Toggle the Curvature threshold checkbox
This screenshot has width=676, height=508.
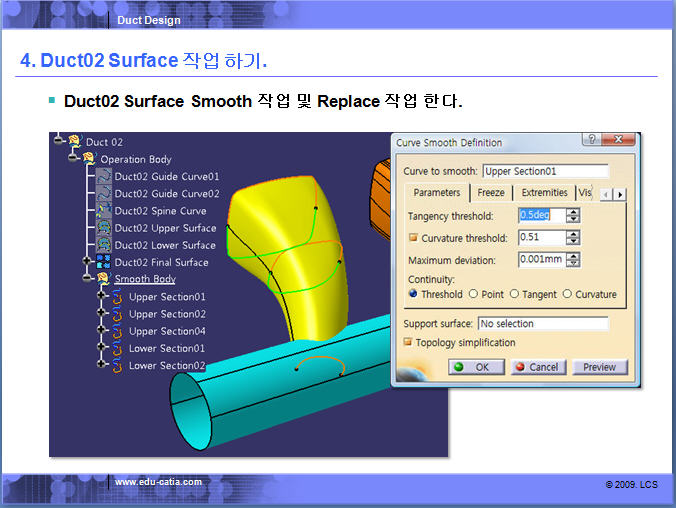pos(413,238)
